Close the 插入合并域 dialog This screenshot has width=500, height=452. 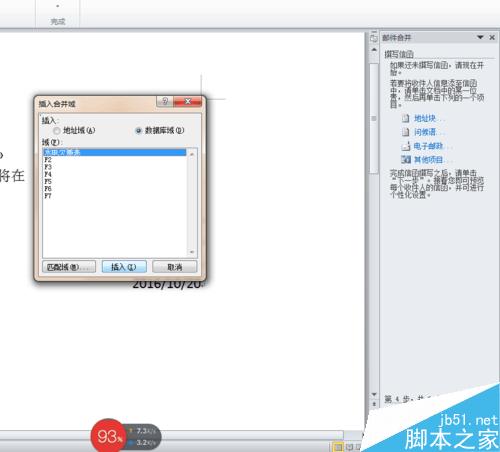point(188,101)
